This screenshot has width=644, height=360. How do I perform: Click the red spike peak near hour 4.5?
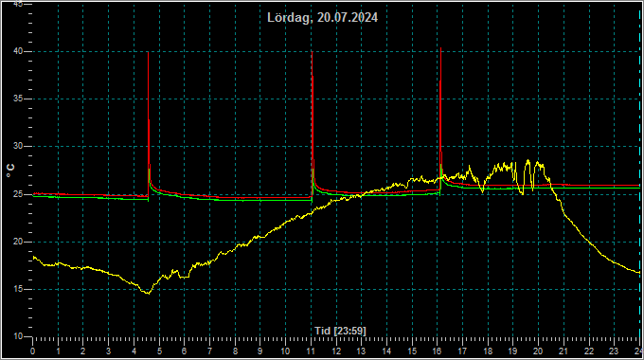pyautogui.click(x=149, y=53)
